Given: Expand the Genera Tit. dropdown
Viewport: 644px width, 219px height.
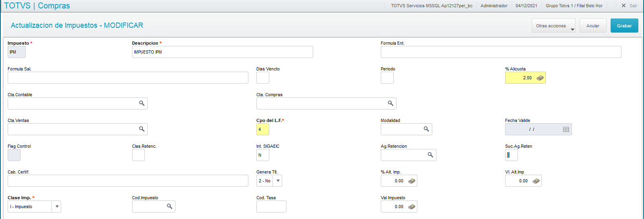Looking at the screenshot, I should tap(278, 181).
